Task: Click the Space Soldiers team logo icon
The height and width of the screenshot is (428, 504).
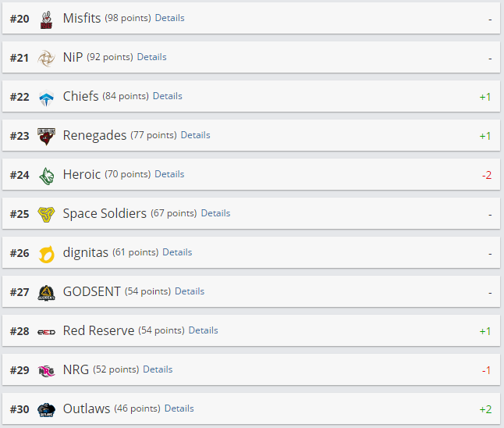Action: [x=46, y=214]
